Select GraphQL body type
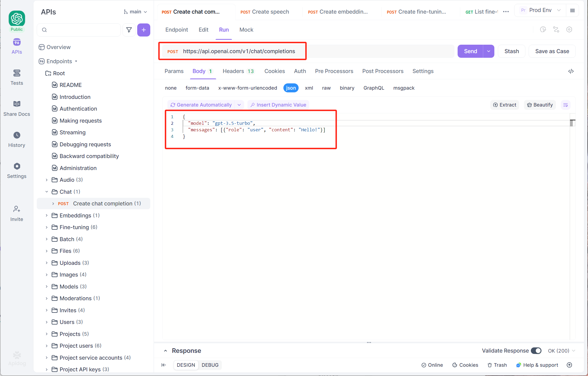This screenshot has width=588, height=376. pos(374,88)
